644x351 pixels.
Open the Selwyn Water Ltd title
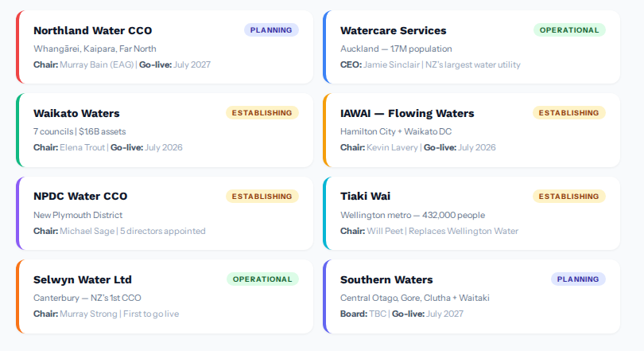point(83,279)
